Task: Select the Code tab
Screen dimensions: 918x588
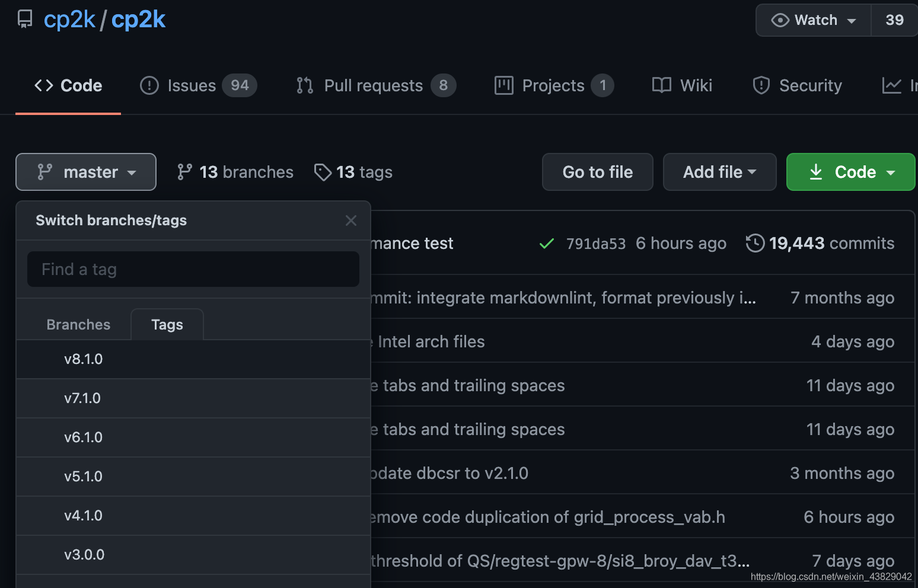Action: pyautogui.click(x=68, y=85)
